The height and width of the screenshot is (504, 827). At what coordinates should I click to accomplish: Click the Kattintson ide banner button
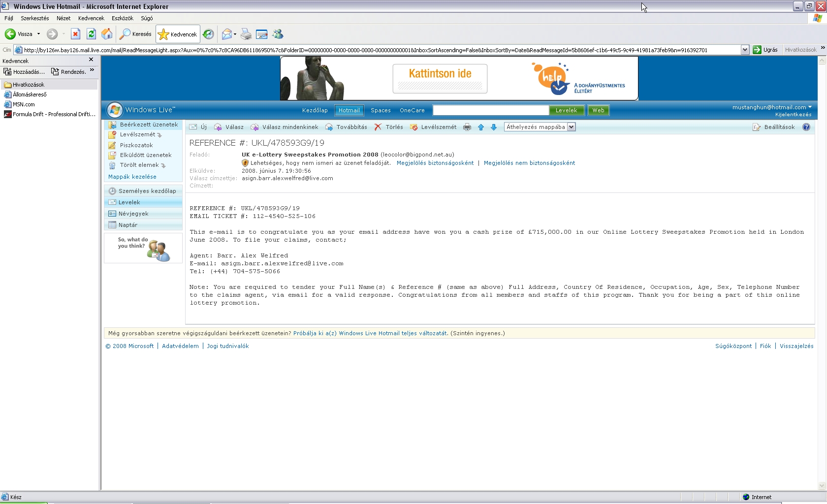coord(440,79)
